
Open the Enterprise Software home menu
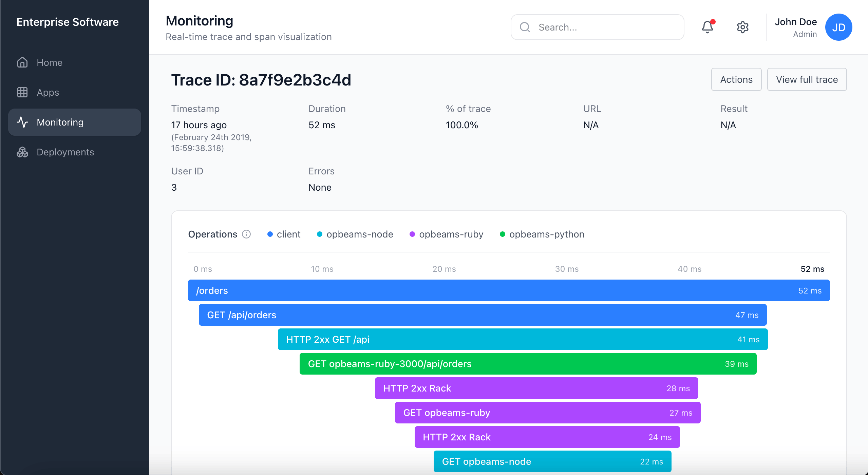(68, 22)
